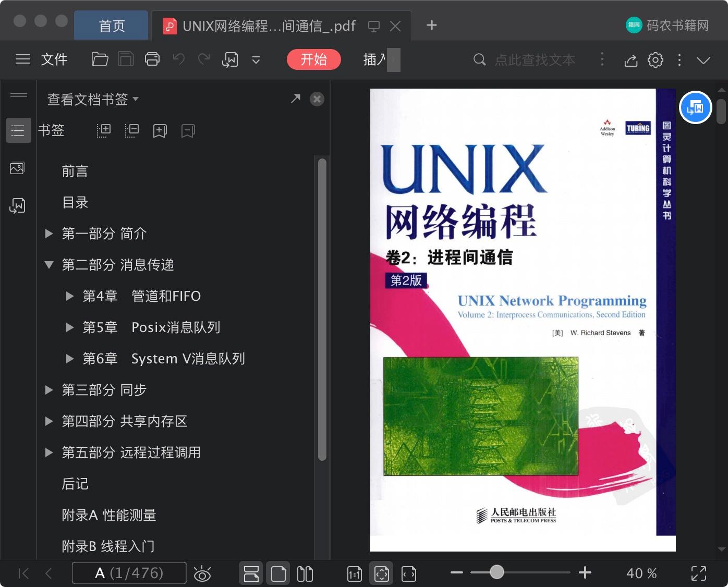The image size is (728, 587).
Task: Click the PDF convert icon in toolbar
Action: [x=230, y=60]
